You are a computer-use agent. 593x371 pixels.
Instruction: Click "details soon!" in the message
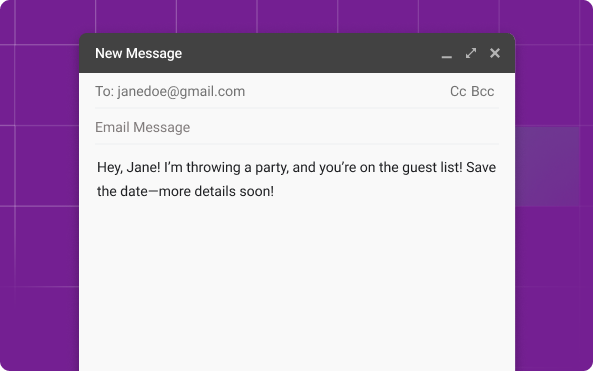click(234, 191)
